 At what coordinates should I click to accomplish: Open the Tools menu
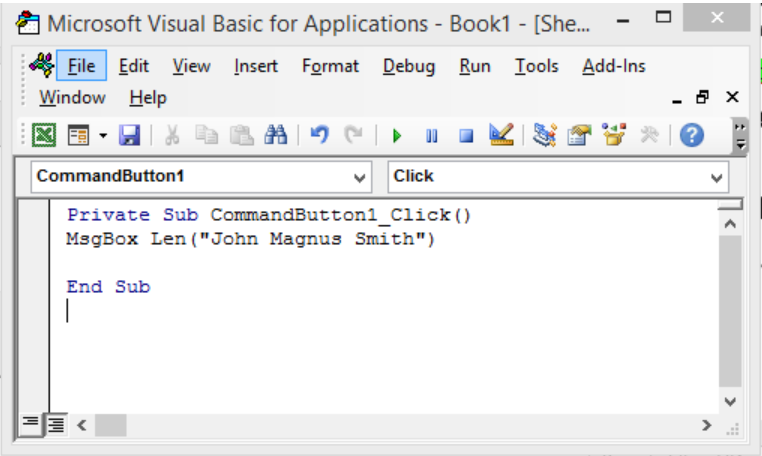[x=536, y=66]
